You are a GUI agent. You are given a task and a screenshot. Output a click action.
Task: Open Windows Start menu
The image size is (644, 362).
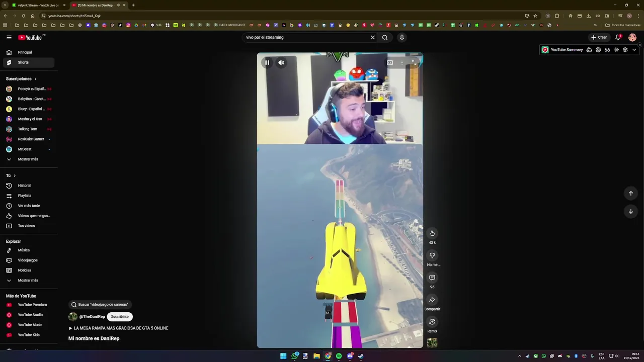pyautogui.click(x=283, y=356)
